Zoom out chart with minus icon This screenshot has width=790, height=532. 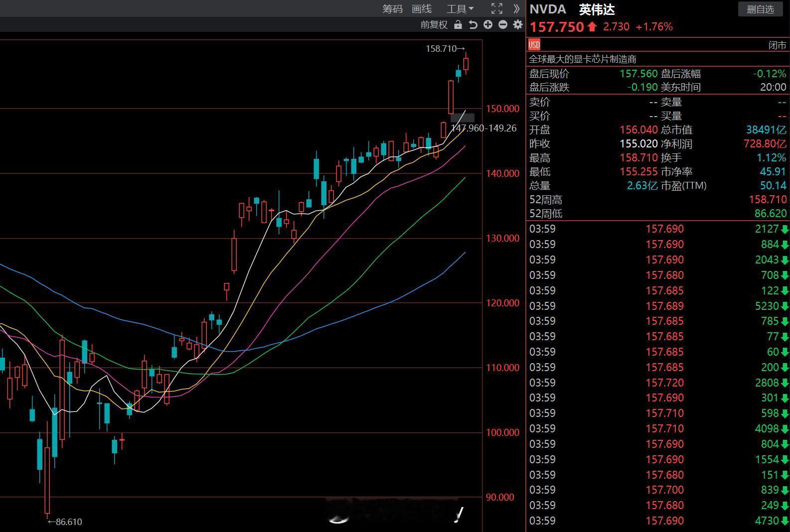(x=503, y=24)
